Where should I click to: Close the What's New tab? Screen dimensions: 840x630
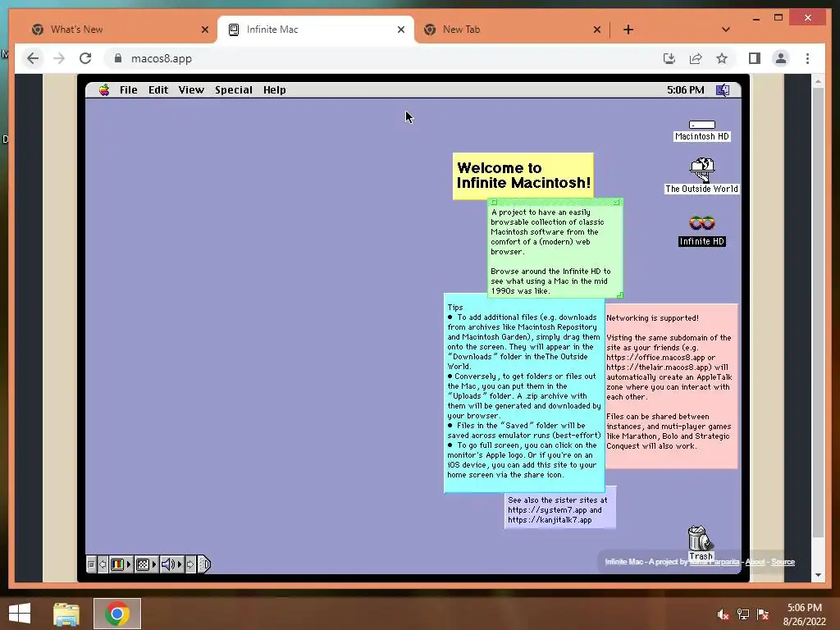coord(204,30)
